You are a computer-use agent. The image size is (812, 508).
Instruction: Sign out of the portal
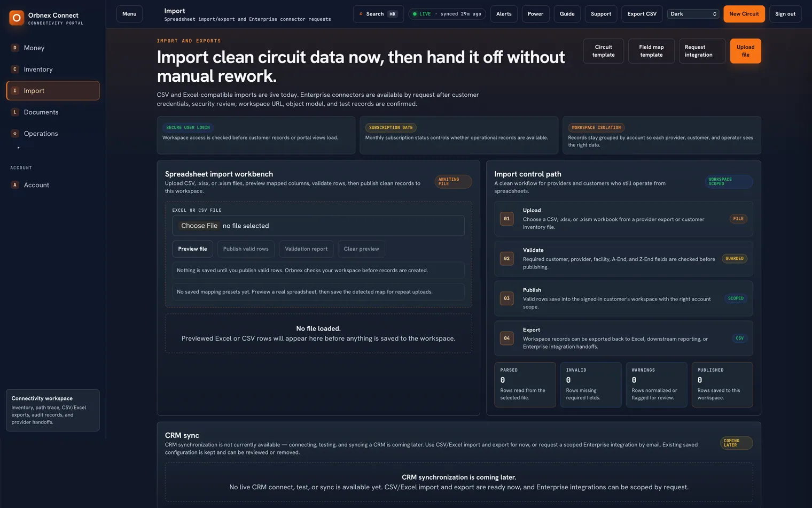[785, 14]
